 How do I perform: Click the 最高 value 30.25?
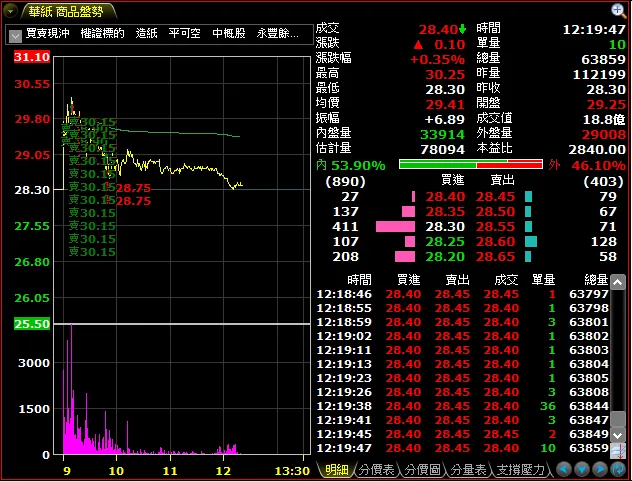445,75
